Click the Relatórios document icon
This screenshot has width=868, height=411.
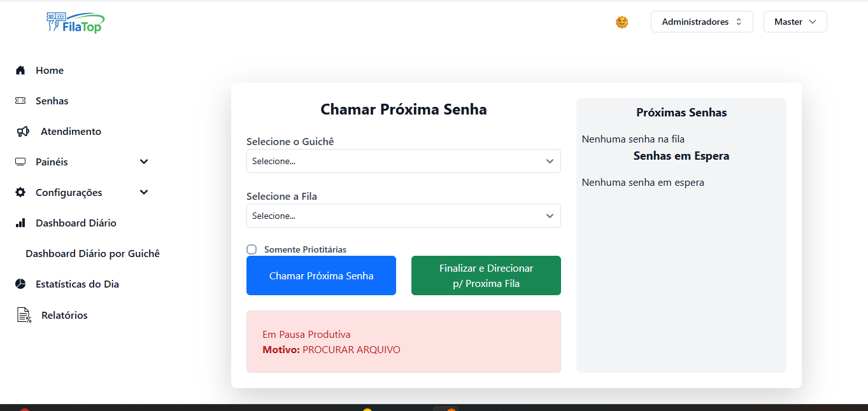tap(24, 315)
